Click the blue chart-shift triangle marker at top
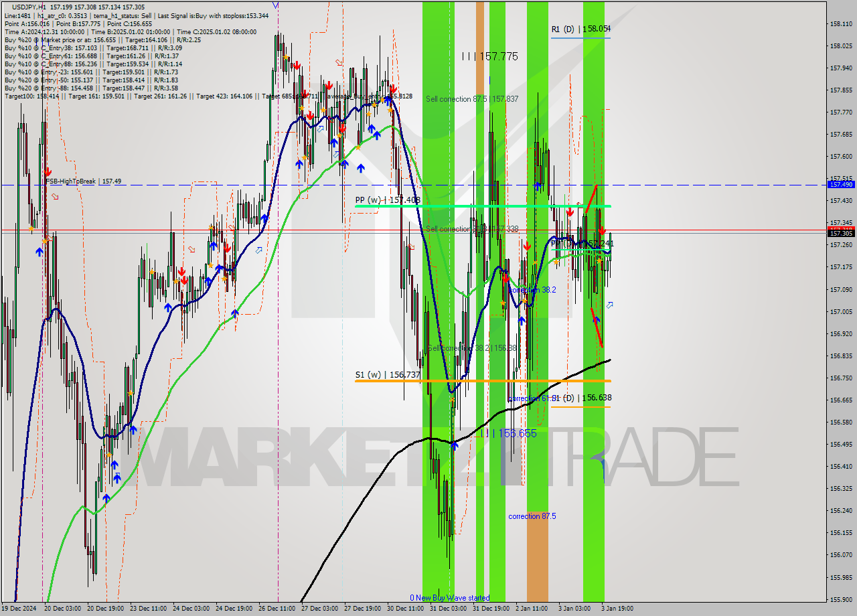The width and height of the screenshot is (857, 616). point(276,5)
